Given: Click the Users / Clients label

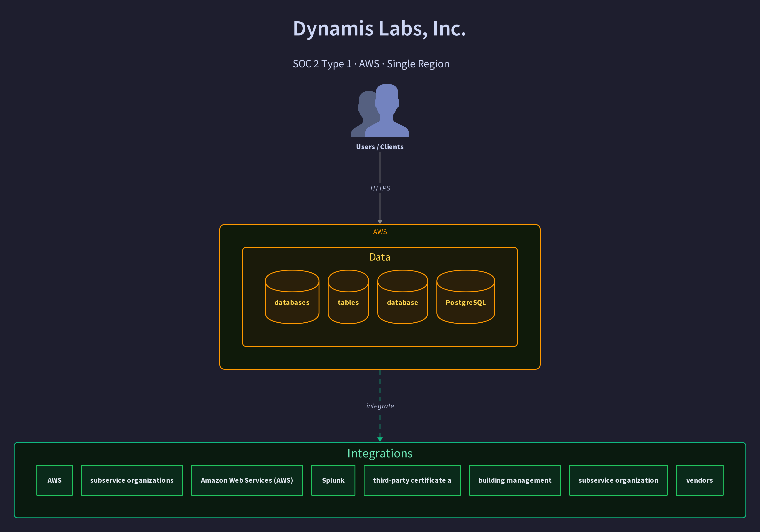Looking at the screenshot, I should (380, 147).
